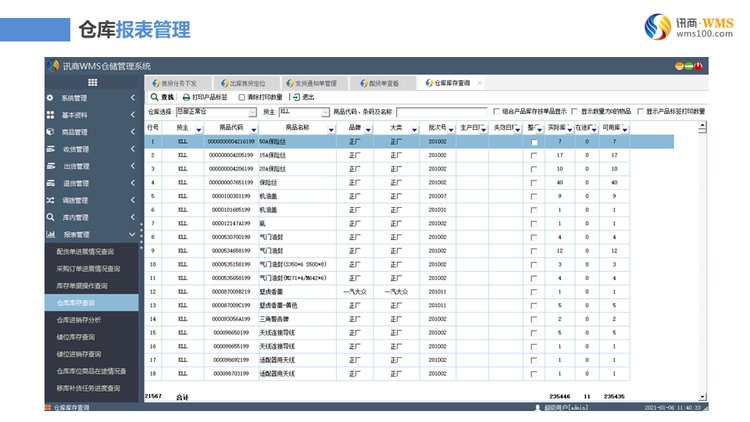Click the green round window button
This screenshot has width=750, height=422.
click(689, 66)
